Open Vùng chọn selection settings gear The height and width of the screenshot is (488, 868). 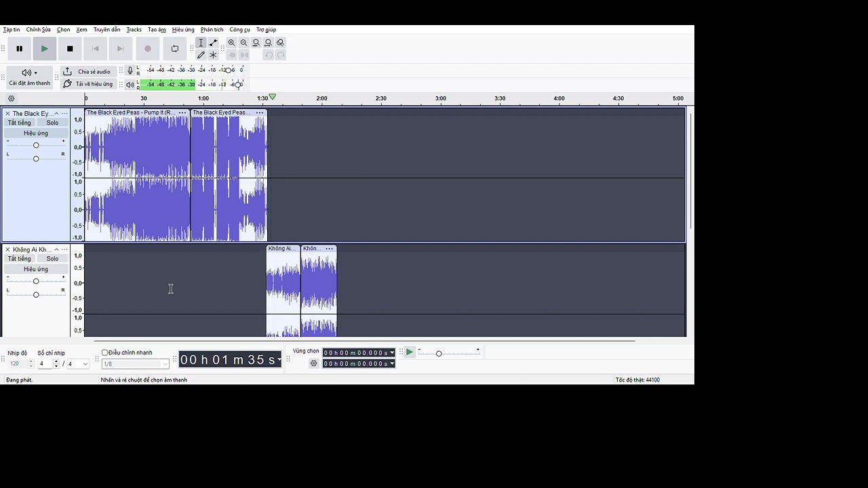tap(314, 364)
